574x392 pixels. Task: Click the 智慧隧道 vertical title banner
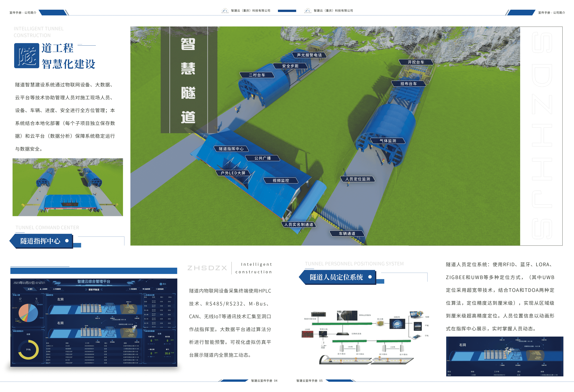pyautogui.click(x=189, y=80)
